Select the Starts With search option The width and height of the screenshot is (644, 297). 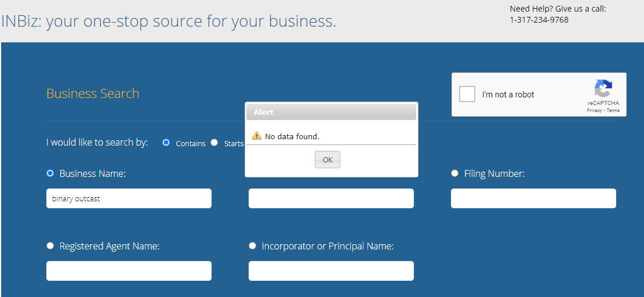coord(214,143)
